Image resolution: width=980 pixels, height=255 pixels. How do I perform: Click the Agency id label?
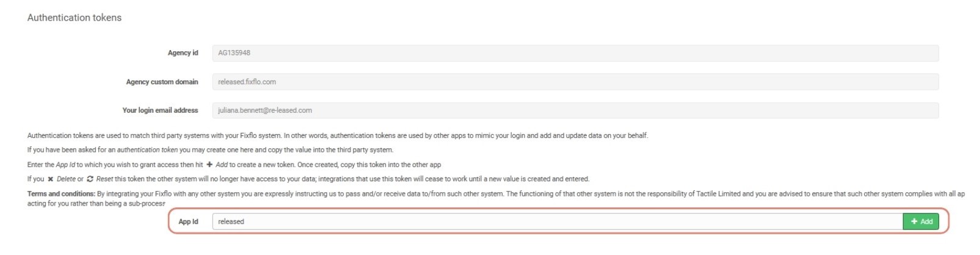[183, 53]
